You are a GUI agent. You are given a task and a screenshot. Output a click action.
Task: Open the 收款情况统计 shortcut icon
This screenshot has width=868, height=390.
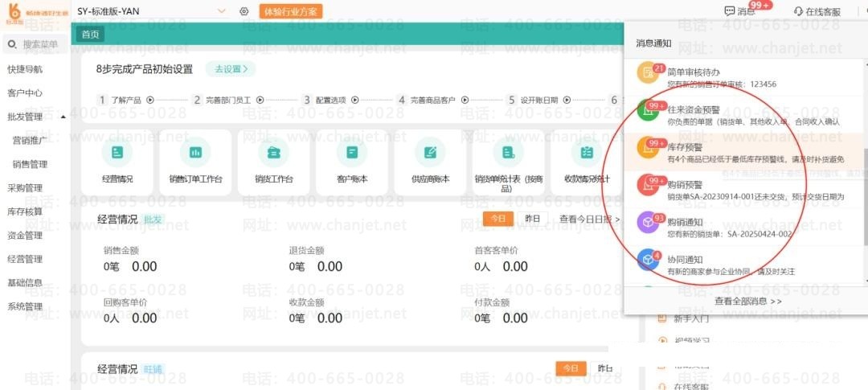click(x=587, y=152)
